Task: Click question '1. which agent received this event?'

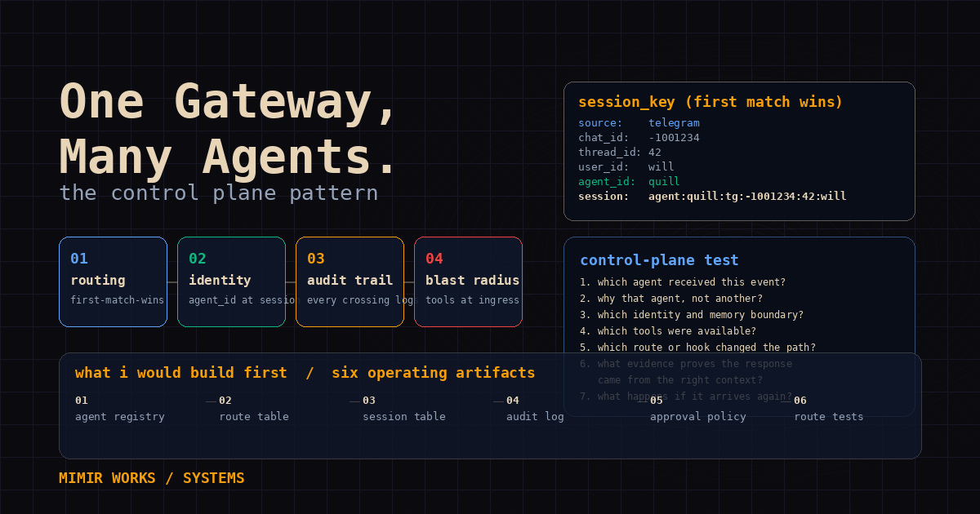Action: point(683,282)
